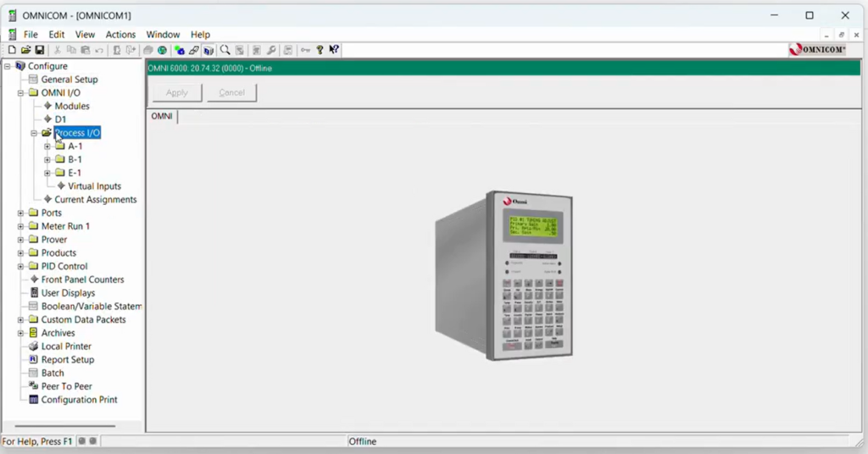Expand the PID Control folder
The image size is (868, 454).
pos(20,266)
